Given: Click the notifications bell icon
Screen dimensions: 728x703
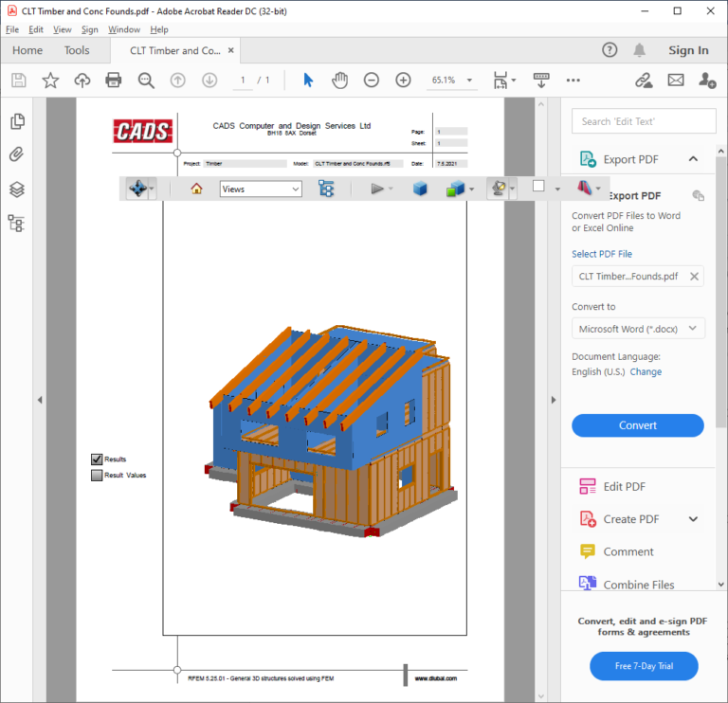Looking at the screenshot, I should (640, 50).
